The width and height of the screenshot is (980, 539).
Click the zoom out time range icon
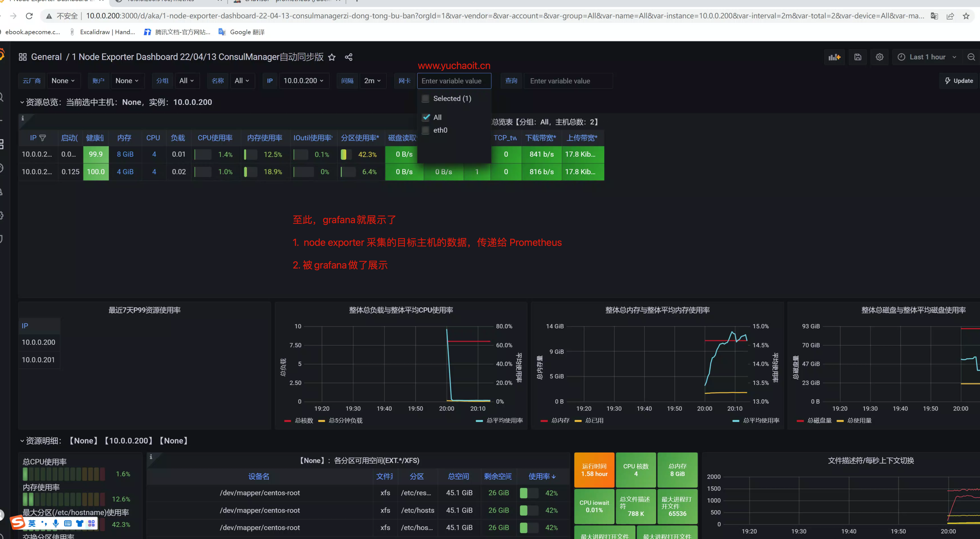[x=971, y=57]
